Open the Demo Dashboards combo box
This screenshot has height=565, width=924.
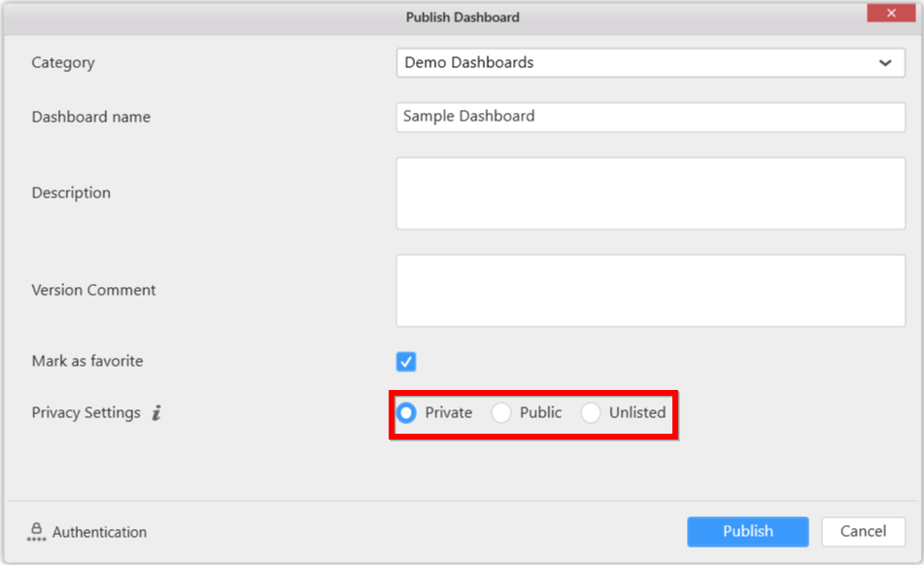(x=632, y=63)
